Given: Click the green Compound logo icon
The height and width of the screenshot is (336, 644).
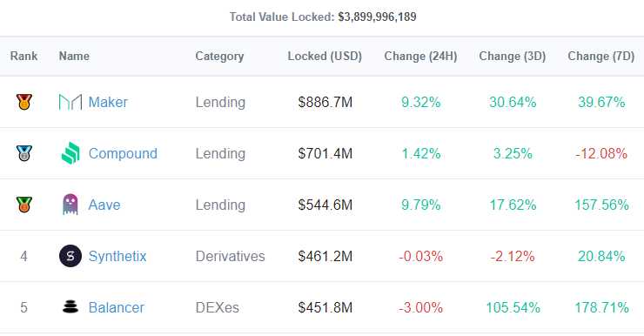Looking at the screenshot, I should coord(70,153).
